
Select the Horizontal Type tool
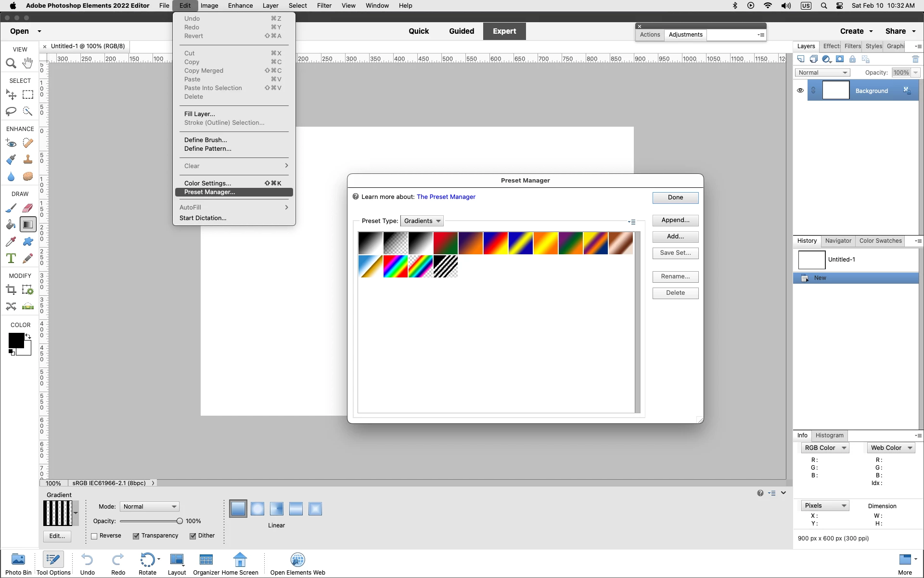(11, 258)
